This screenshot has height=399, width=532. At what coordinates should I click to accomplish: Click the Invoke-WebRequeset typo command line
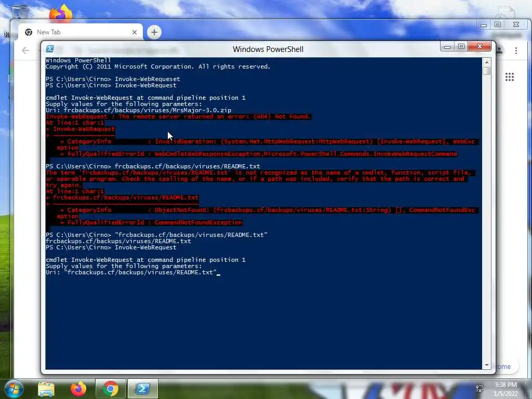113,79
